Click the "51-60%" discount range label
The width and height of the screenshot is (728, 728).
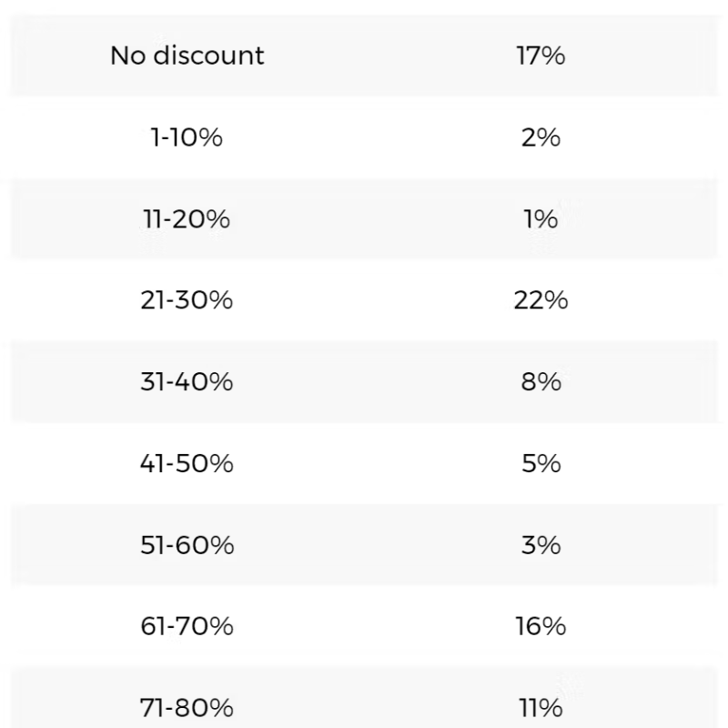coord(187,545)
